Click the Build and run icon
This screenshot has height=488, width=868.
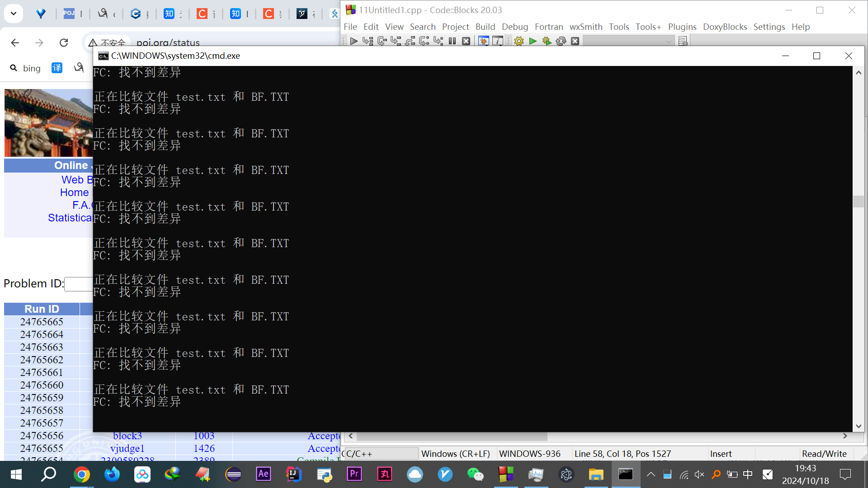coord(547,41)
